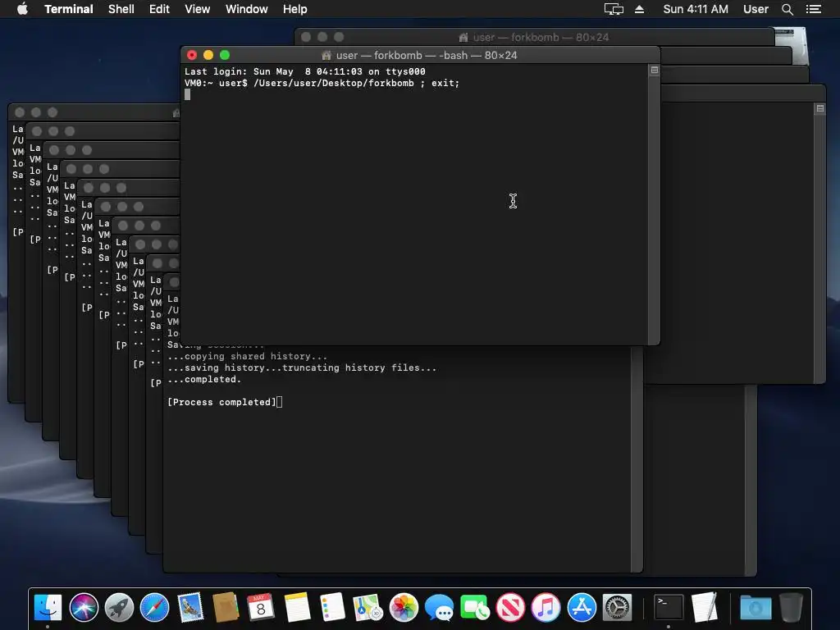Viewport: 840px width, 630px height.
Task: Open Contacts book icon in Dock
Action: coord(226,608)
